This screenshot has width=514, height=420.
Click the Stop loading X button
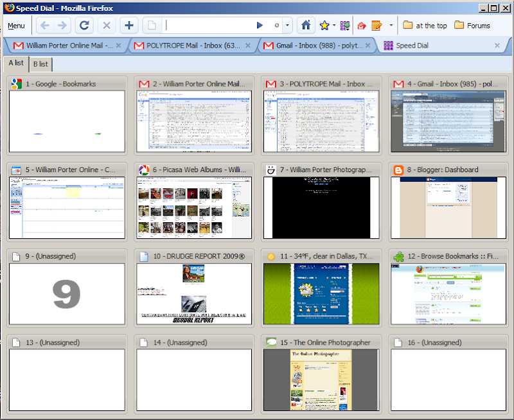tap(107, 26)
